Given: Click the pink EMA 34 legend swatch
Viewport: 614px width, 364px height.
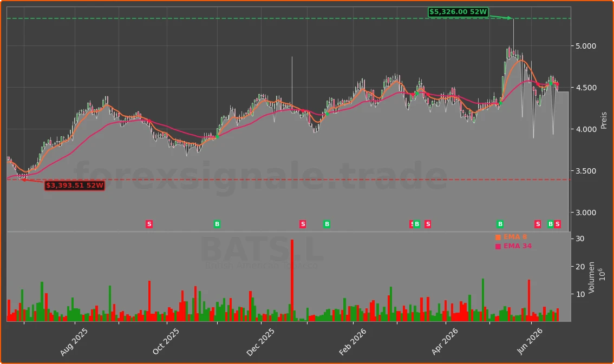Looking at the screenshot, I should click(x=498, y=246).
